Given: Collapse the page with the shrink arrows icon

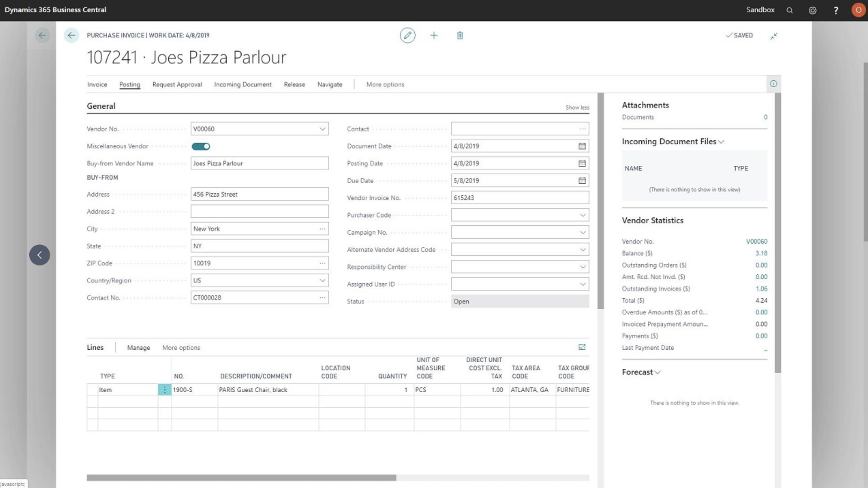Looking at the screenshot, I should (774, 36).
